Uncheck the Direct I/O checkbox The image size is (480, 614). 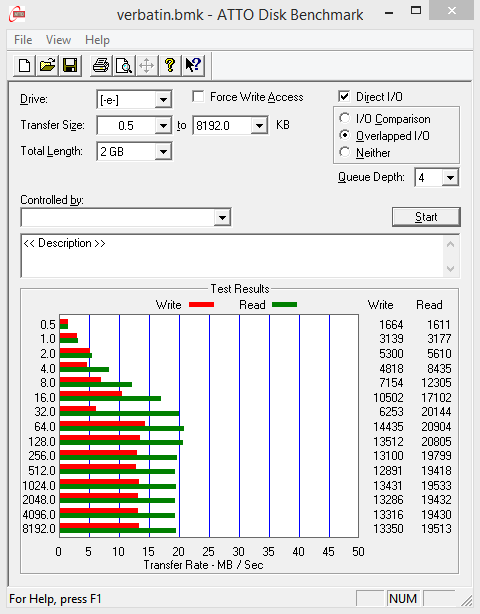(x=344, y=96)
